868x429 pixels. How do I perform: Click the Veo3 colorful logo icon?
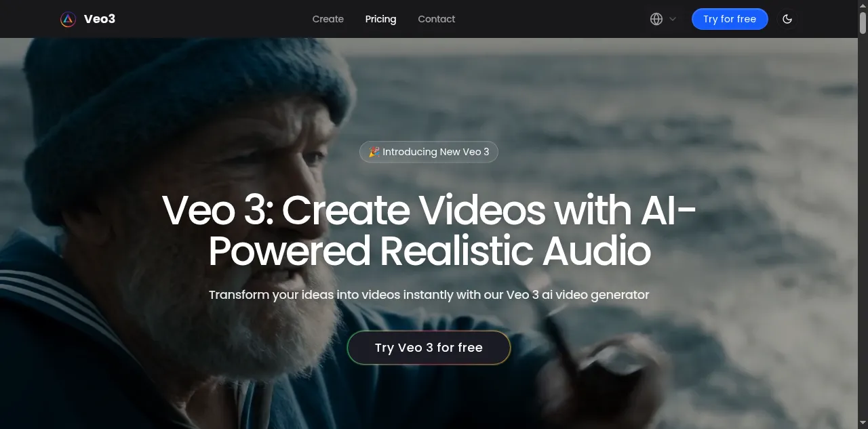68,19
